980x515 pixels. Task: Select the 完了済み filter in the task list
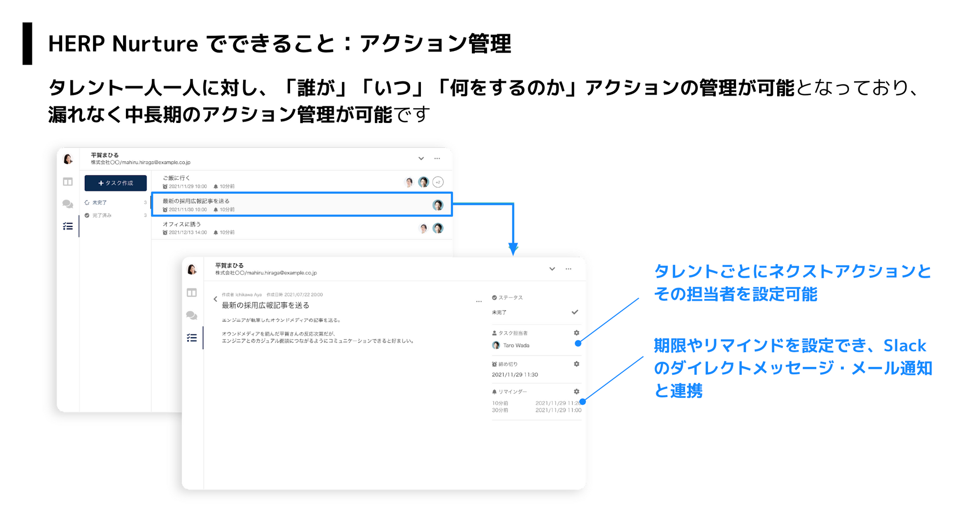(115, 215)
